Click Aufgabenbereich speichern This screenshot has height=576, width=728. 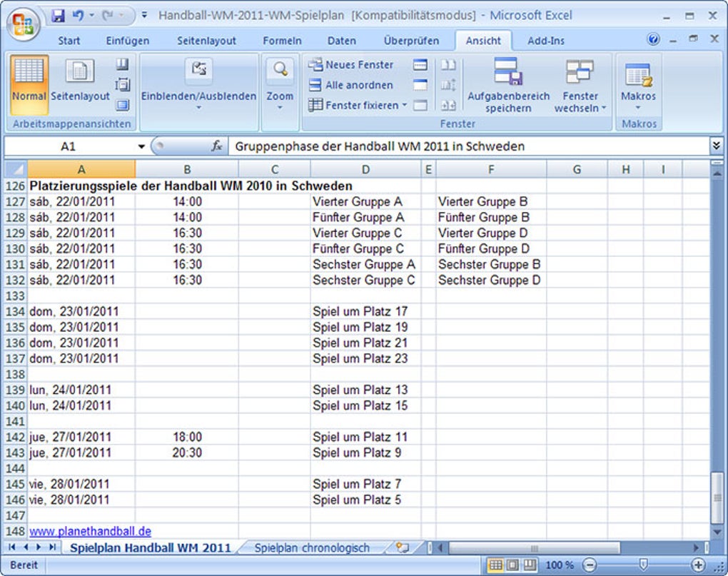pos(508,85)
